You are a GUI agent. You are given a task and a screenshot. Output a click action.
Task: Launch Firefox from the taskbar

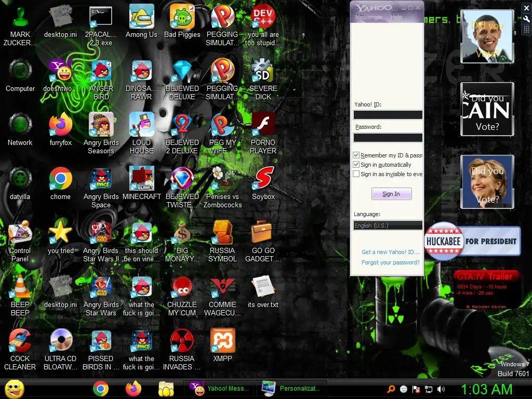coord(134,389)
